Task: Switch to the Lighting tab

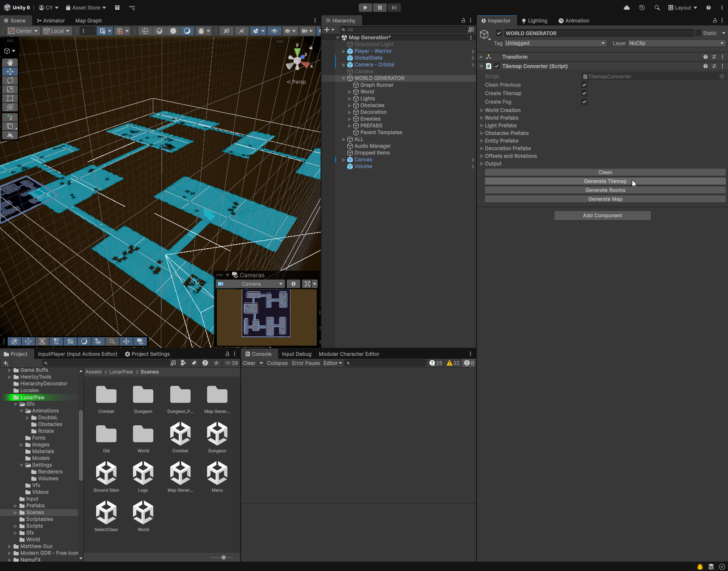Action: pyautogui.click(x=534, y=21)
